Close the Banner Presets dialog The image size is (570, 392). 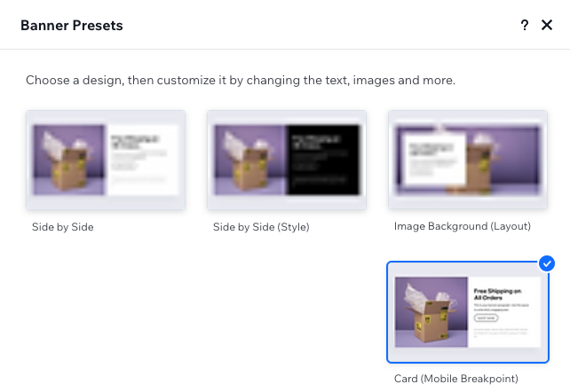click(x=547, y=25)
